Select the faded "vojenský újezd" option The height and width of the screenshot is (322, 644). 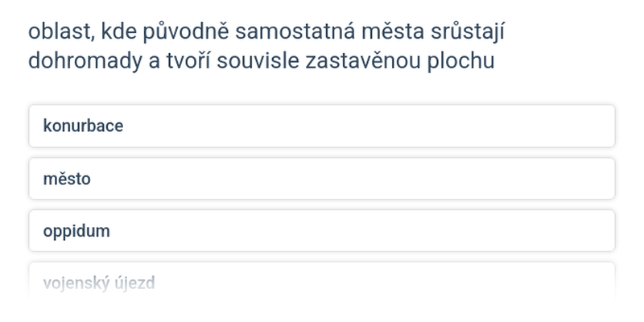tap(322, 283)
